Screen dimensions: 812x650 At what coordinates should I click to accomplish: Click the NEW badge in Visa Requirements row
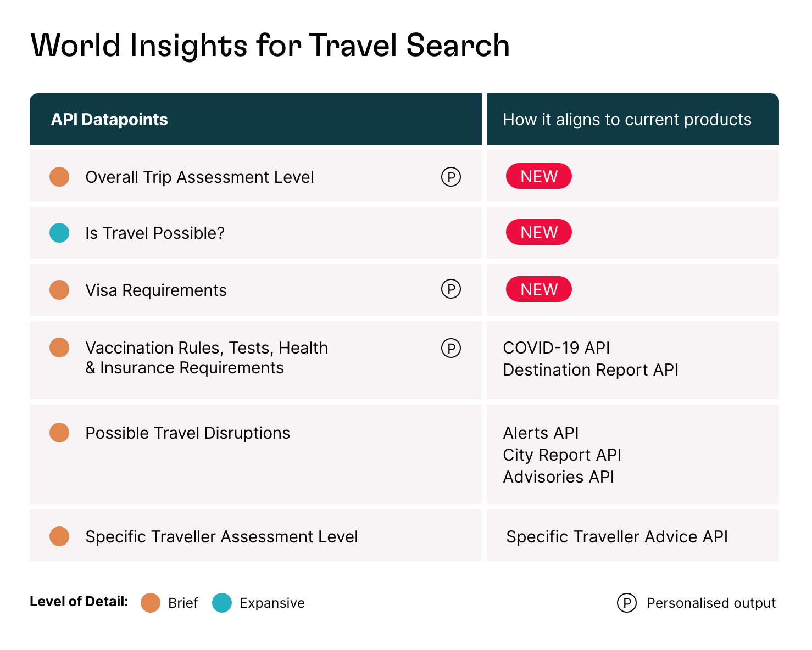(538, 289)
